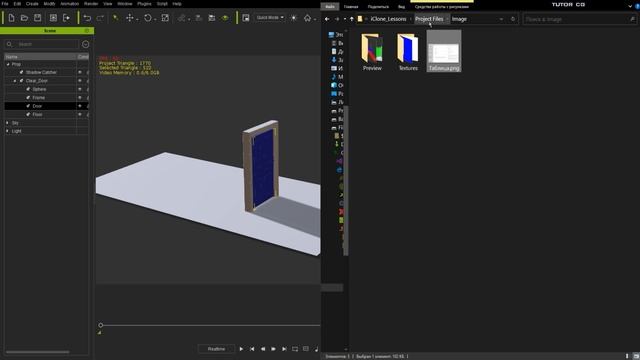Create a new project in iClone toolbar
Viewport: 640px width, 360px height.
click(11, 18)
